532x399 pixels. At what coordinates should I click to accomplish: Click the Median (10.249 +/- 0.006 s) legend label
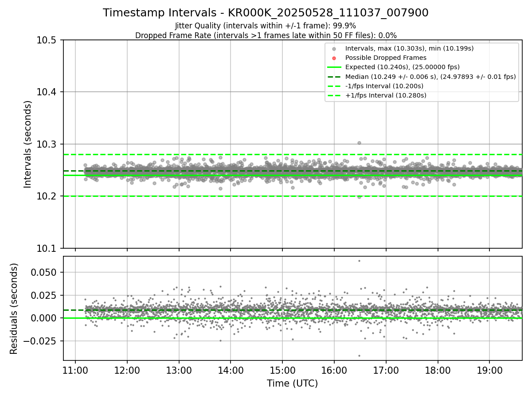pos(430,76)
